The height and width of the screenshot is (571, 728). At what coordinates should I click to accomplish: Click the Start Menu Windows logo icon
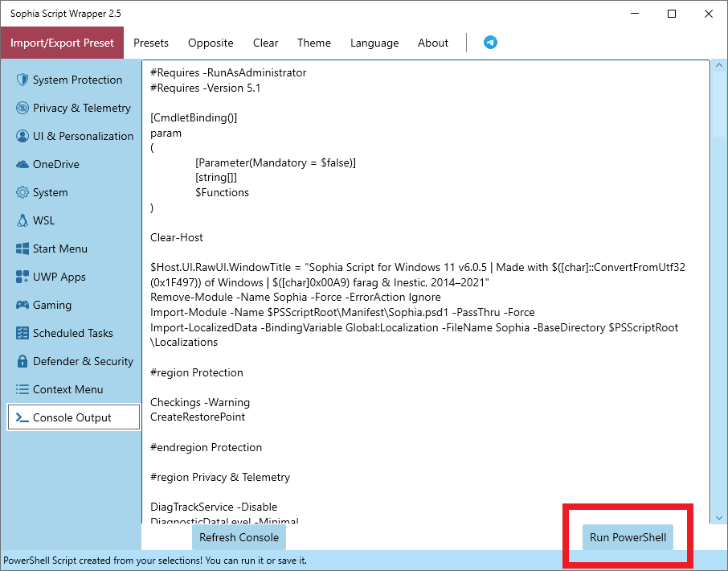22,249
